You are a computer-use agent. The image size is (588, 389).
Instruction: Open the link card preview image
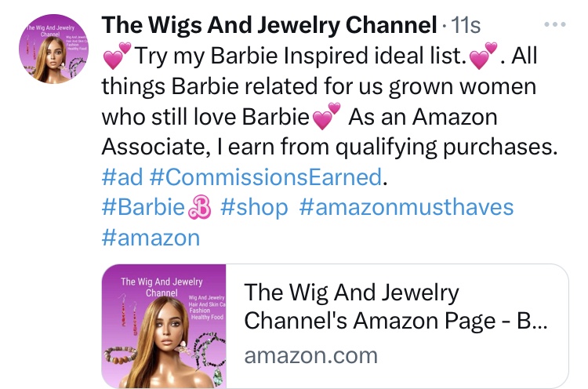pos(164,326)
